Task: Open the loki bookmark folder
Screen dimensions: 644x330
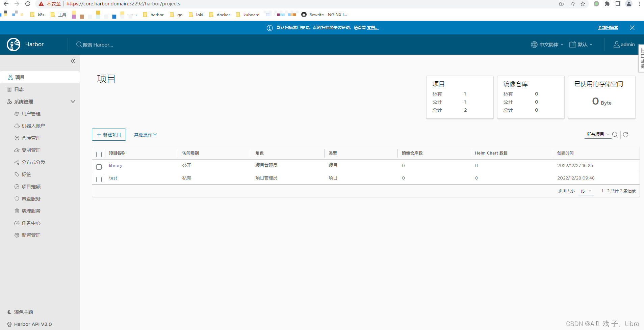Action: pos(196,15)
